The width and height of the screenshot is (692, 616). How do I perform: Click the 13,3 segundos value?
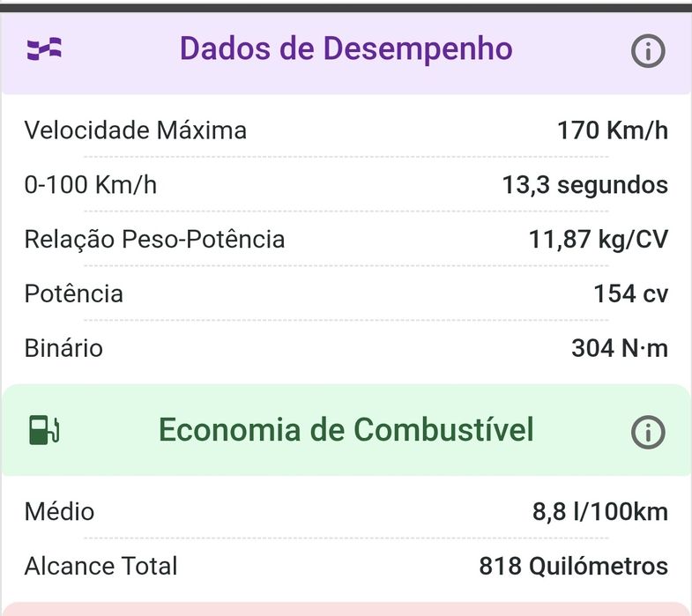(x=585, y=184)
